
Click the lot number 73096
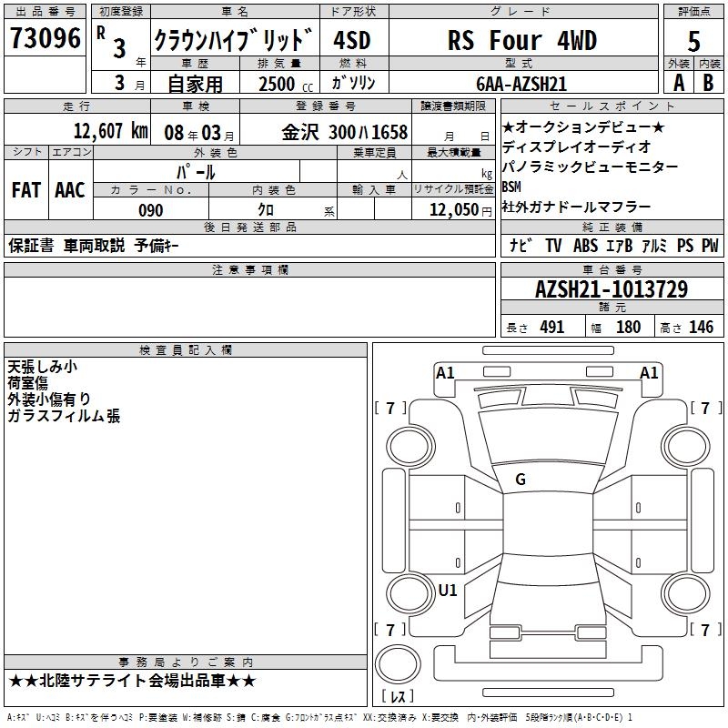(x=45, y=38)
